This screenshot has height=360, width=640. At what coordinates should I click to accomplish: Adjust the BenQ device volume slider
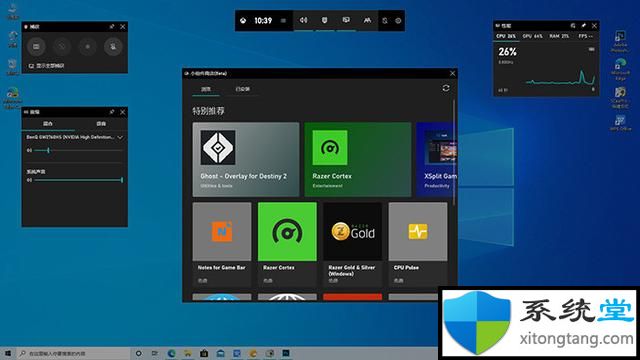coord(78,151)
